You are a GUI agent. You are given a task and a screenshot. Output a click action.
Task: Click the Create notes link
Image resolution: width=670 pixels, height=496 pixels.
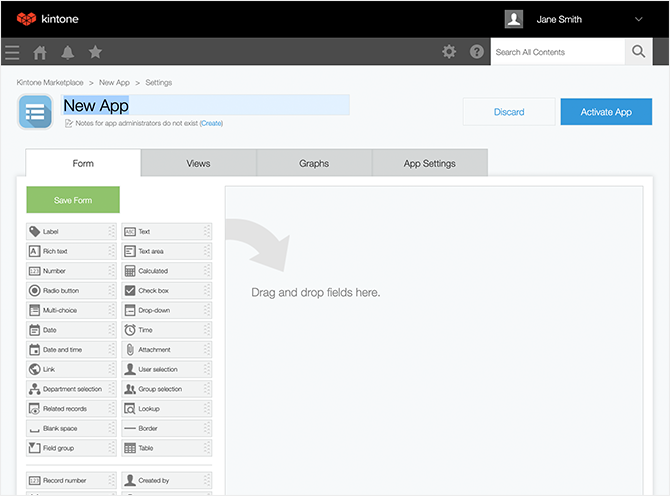pyautogui.click(x=211, y=123)
